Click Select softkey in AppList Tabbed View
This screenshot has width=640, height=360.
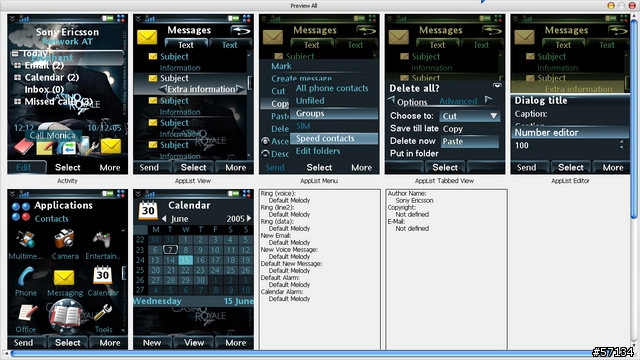pyautogui.click(x=445, y=167)
